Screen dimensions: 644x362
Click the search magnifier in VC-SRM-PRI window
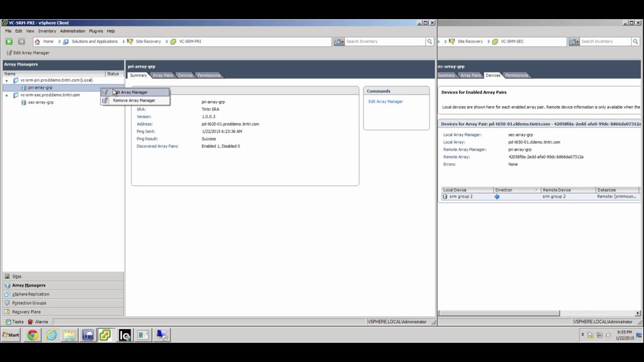pos(429,42)
